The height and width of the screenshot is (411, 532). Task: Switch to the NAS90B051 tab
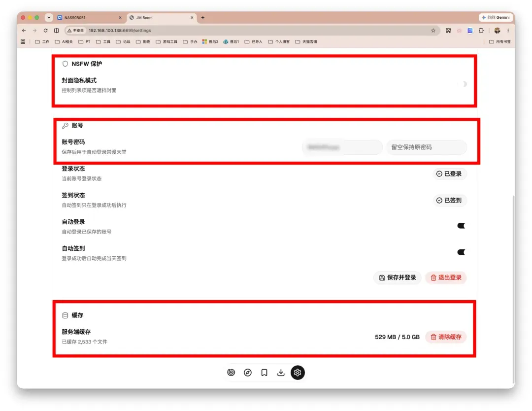(89, 18)
